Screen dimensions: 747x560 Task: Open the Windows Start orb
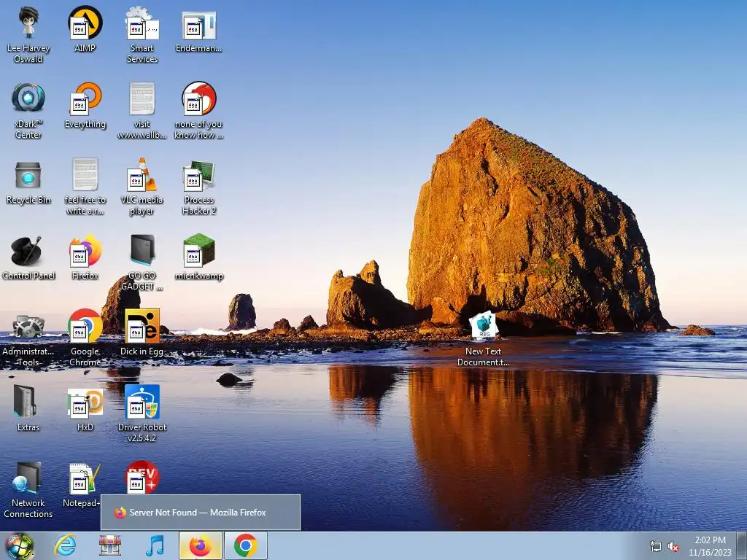point(20,545)
